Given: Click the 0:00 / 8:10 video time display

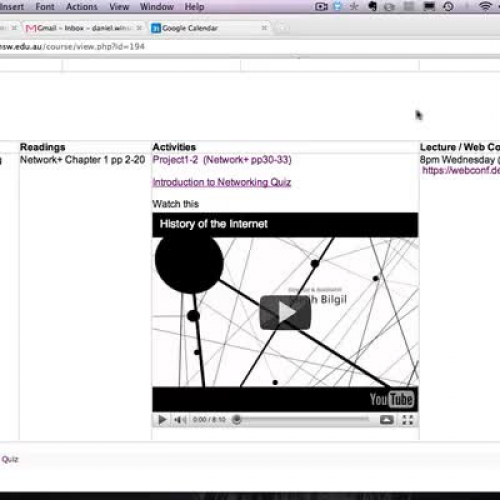Looking at the screenshot, I should [209, 419].
